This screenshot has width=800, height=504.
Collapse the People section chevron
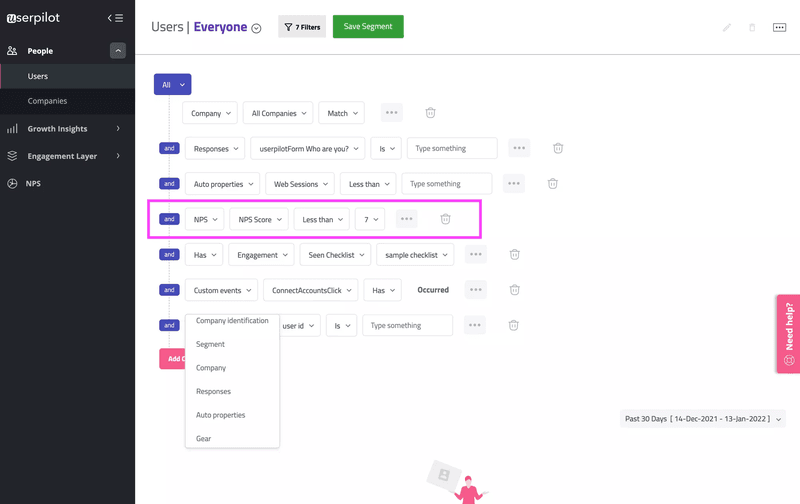pos(118,51)
